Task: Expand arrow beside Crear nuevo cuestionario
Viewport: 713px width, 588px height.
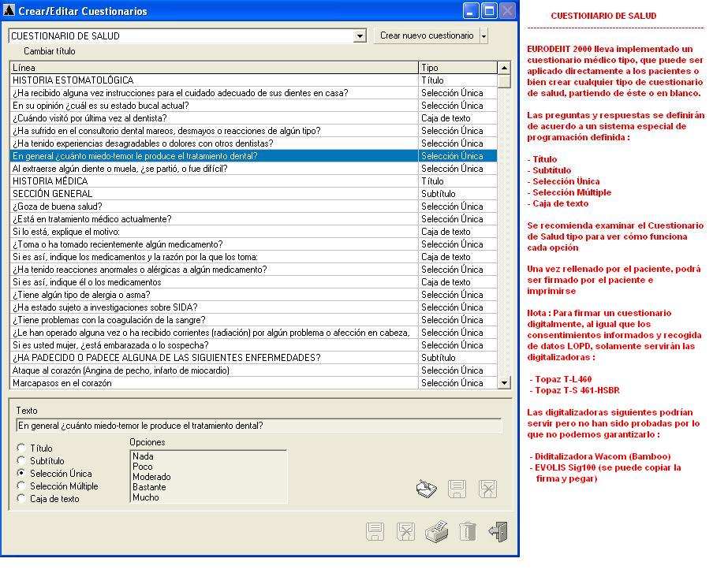Action: point(483,36)
